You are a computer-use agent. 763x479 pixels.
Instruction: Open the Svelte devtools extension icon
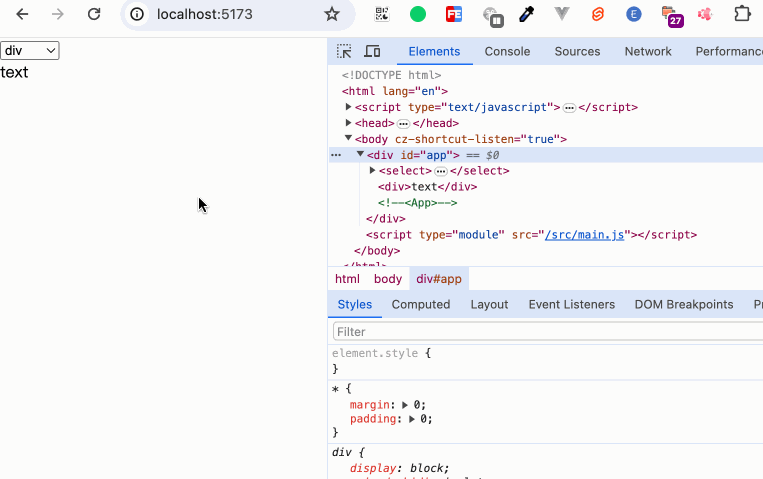(598, 14)
